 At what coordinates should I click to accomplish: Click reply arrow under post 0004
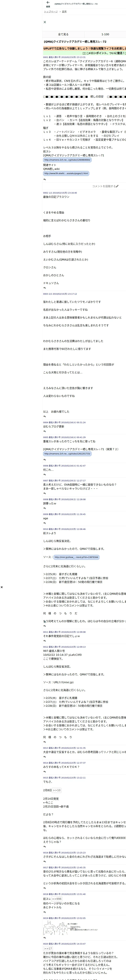tap(45, 431)
